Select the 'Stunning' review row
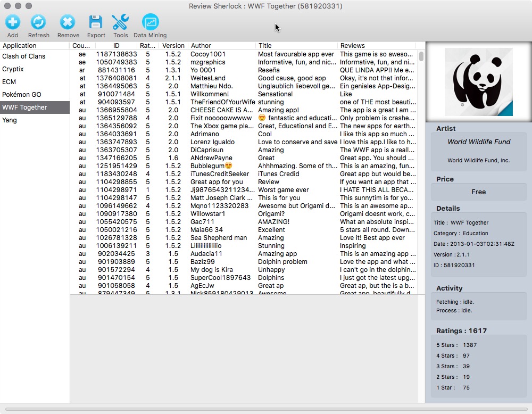 [244, 246]
